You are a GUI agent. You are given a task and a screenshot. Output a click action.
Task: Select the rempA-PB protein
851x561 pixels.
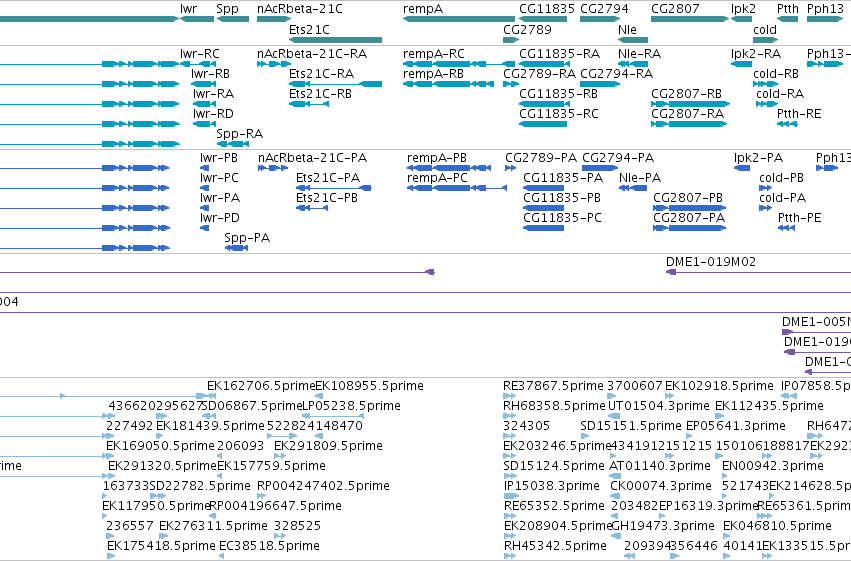point(449,168)
